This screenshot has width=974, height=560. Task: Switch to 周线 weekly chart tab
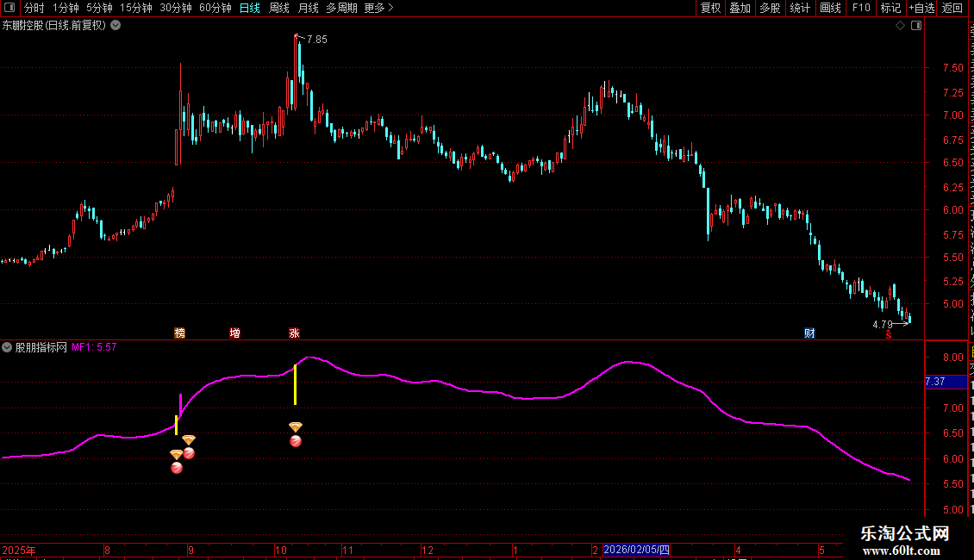279,8
